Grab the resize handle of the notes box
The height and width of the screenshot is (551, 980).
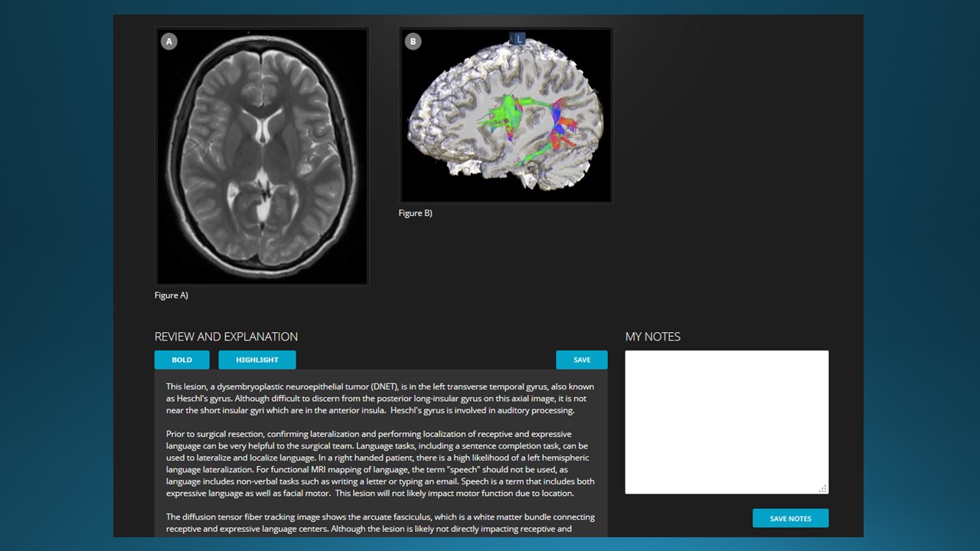click(x=823, y=488)
